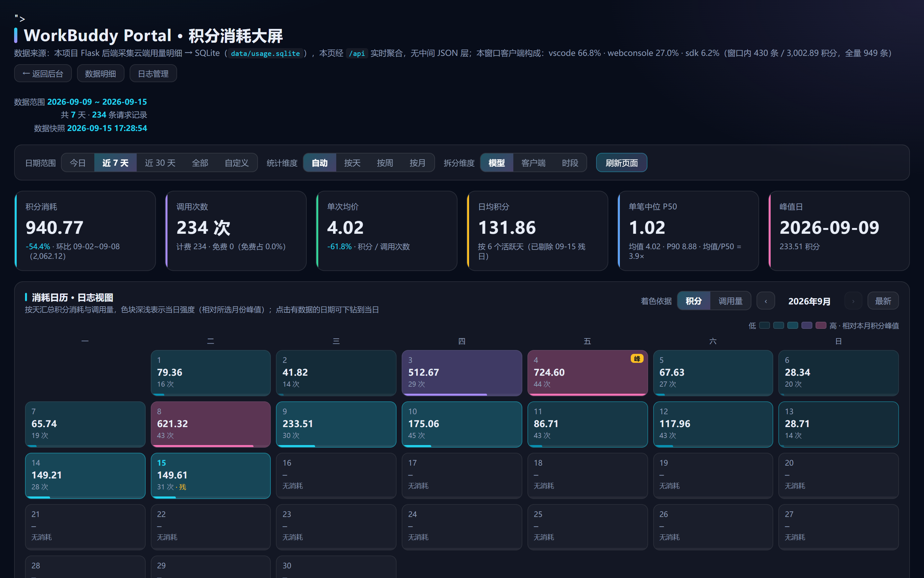Click the 消耗日历 · 日志视图 heading
This screenshot has width=924, height=578.
click(73, 297)
